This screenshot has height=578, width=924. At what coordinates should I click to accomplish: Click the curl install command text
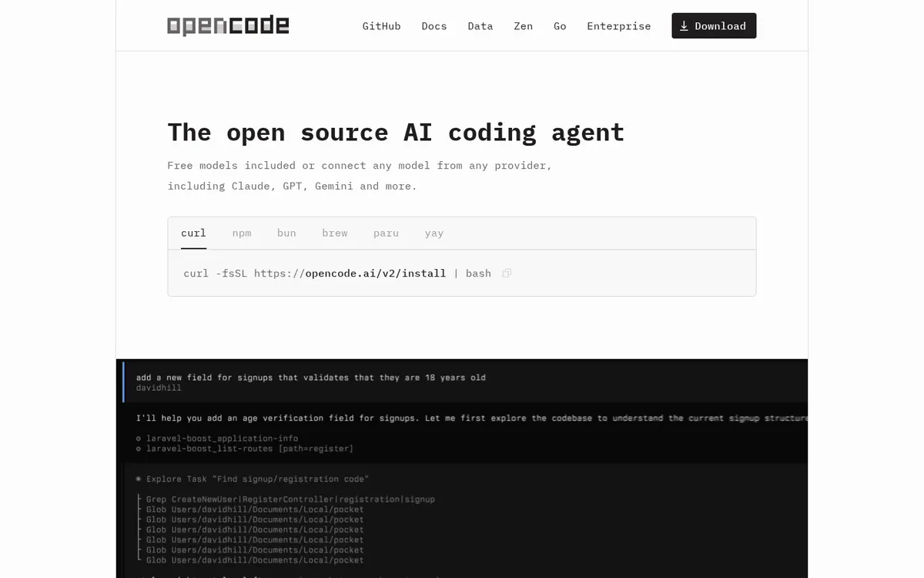coord(337,273)
